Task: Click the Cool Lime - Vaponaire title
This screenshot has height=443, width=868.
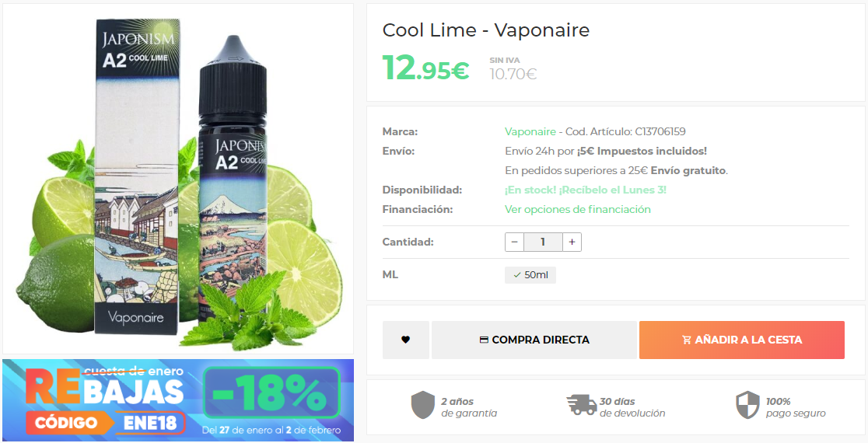Action: pos(486,30)
